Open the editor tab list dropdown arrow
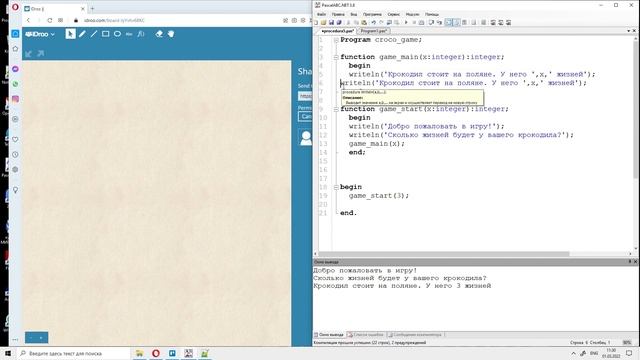The height and width of the screenshot is (360, 640). pos(628,31)
